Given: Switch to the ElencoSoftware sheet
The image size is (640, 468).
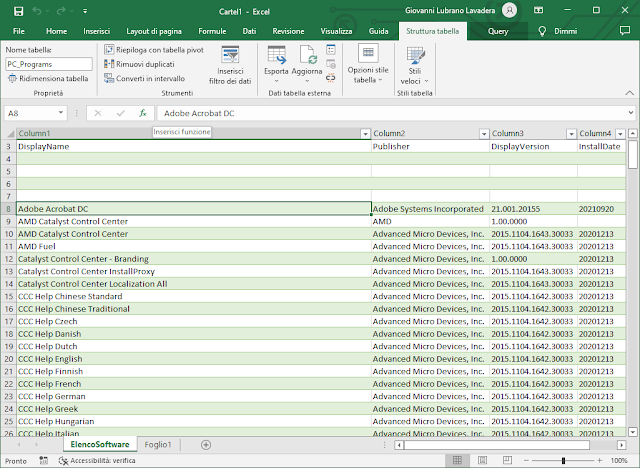Looking at the screenshot, I should (x=100, y=444).
